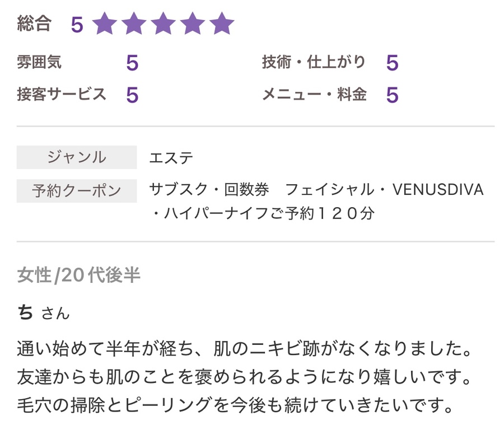Click the メニュー・料金 rating label
504x425 pixels.
[314, 94]
